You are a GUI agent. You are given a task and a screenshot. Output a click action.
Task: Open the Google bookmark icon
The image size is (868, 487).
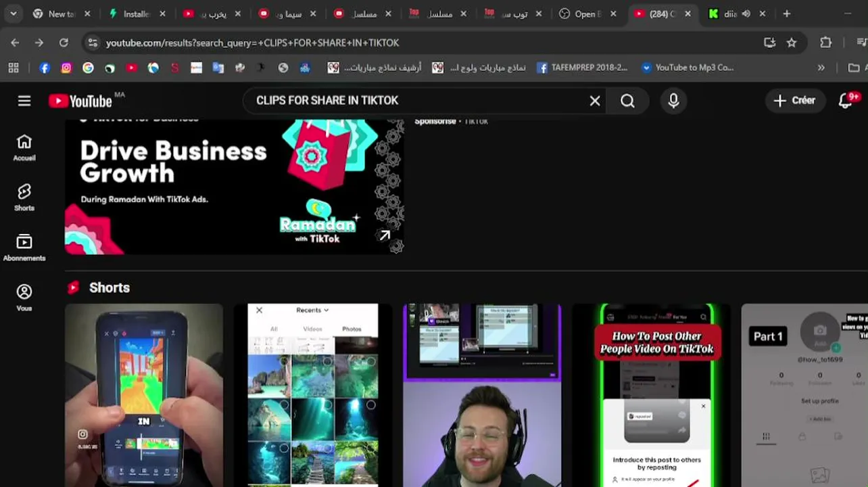coord(88,68)
